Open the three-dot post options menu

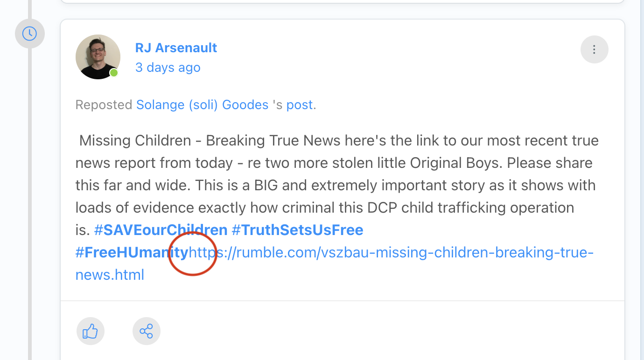594,49
